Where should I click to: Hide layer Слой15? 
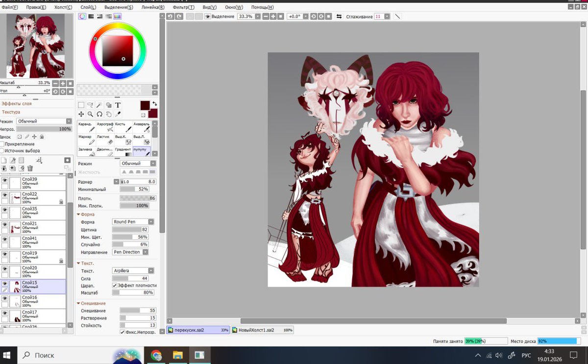point(4,284)
